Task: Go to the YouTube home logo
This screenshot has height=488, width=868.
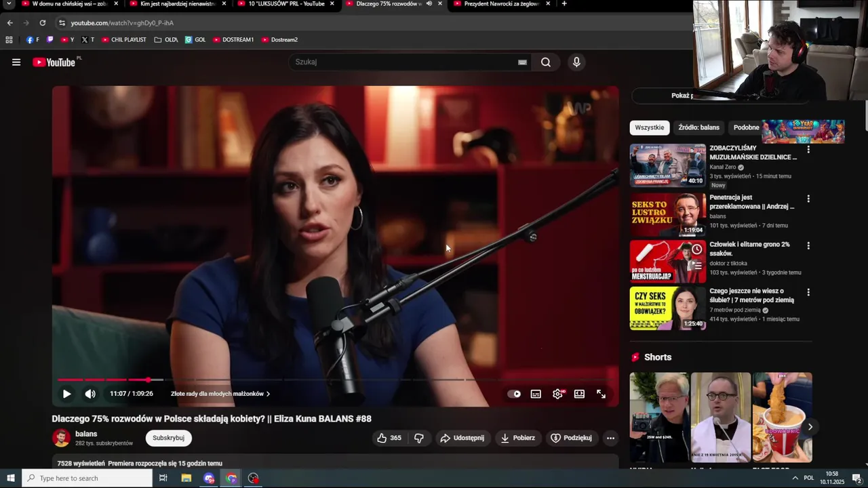Action: (x=54, y=62)
